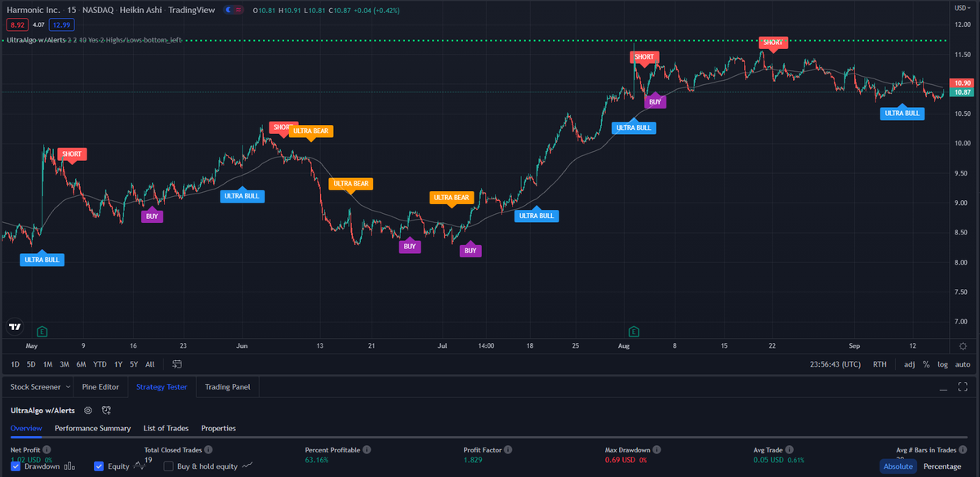The image size is (980, 477).
Task: Set chart range to 1D
Action: [x=16, y=364]
